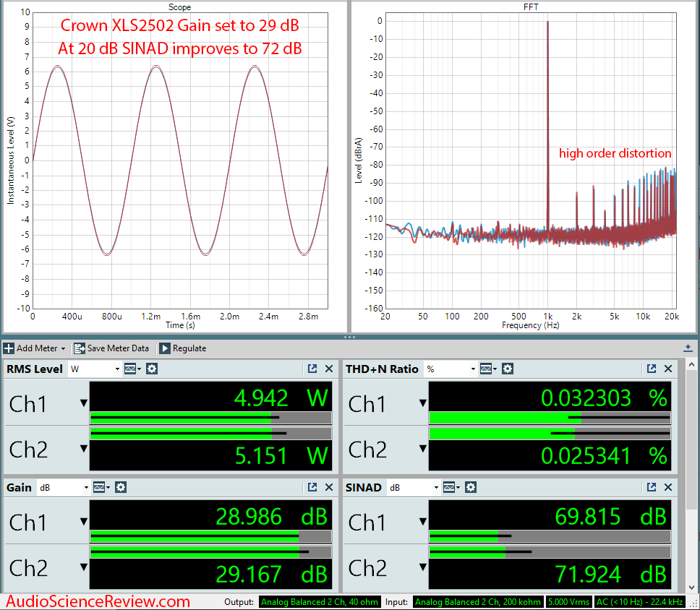Image resolution: width=700 pixels, height=610 pixels.
Task: Expand THD+N Ratio Ch2 channel arrow
Action: 423,448
